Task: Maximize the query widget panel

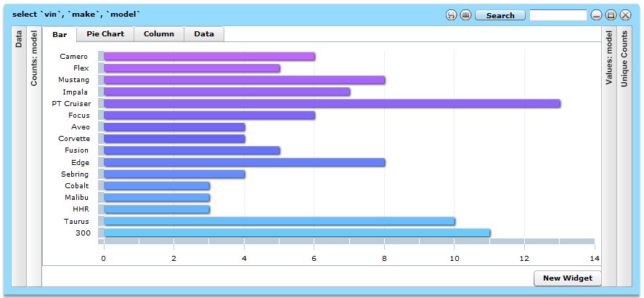Action: [611, 15]
